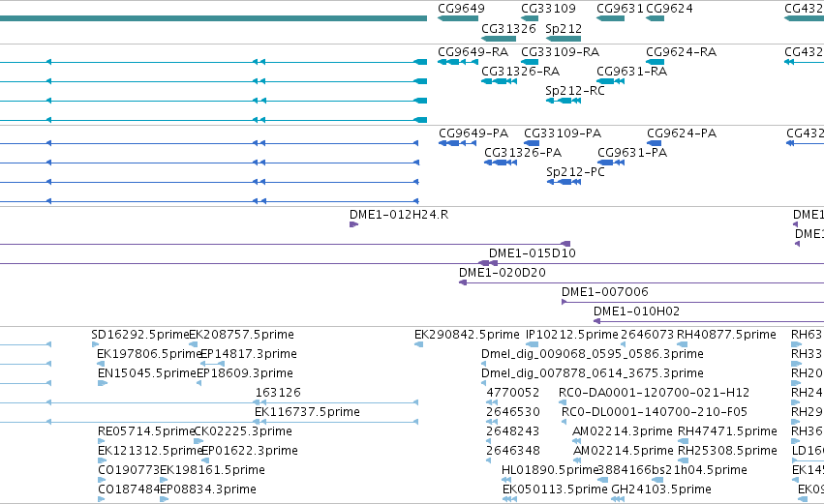Select the 2646530 feature label
824x504 pixels.
513,412
